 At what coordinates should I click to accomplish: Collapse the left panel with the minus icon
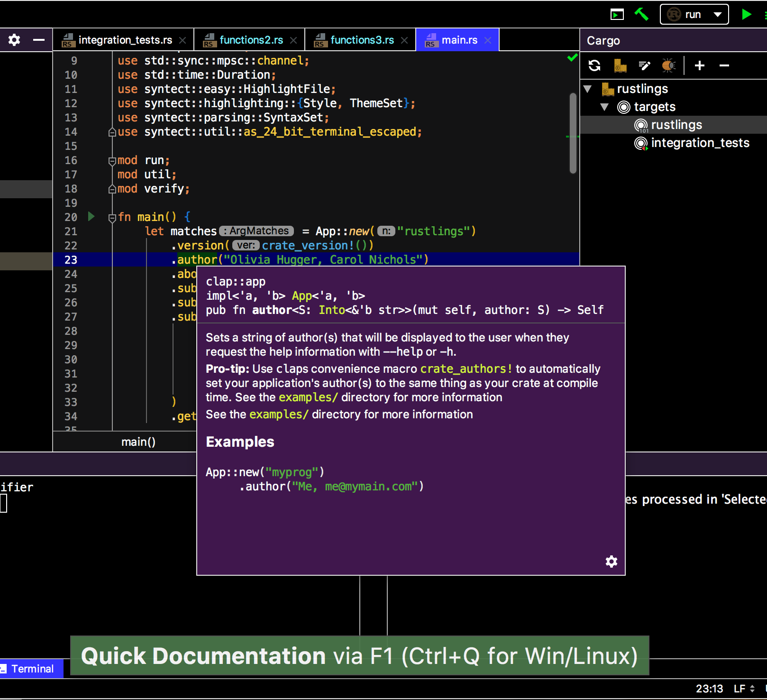(38, 40)
